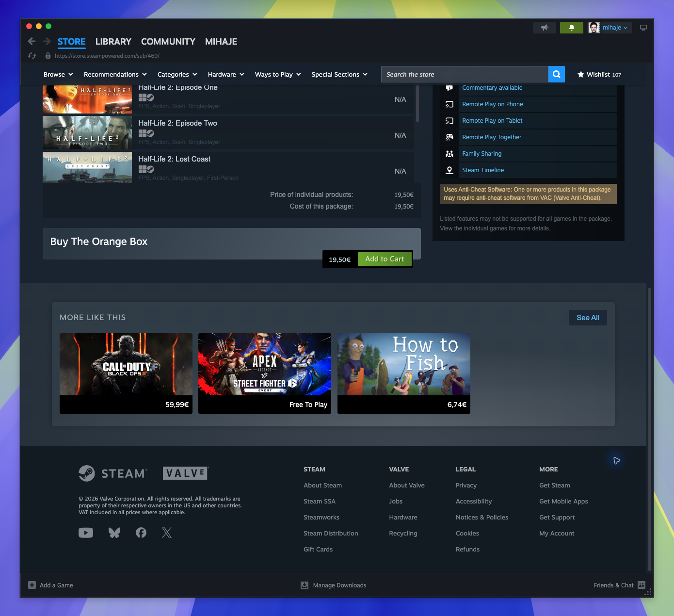Click the blue search magnifier button
The width and height of the screenshot is (674, 616).
point(557,74)
